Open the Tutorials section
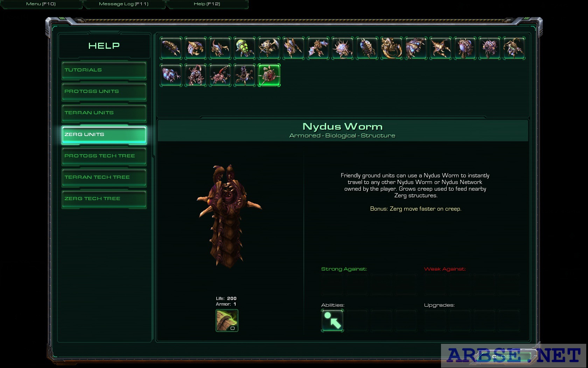 [104, 70]
